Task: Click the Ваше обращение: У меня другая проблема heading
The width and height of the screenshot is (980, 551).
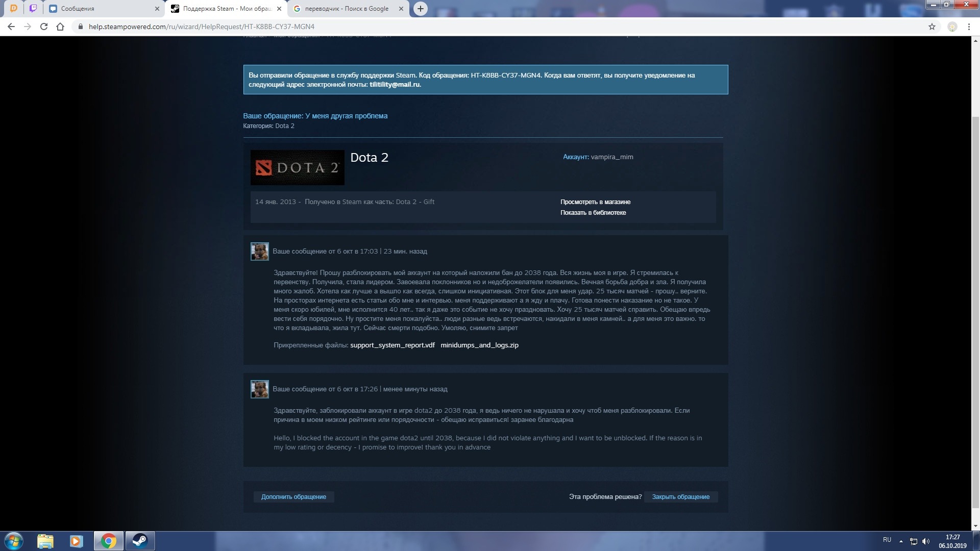Action: [x=315, y=116]
